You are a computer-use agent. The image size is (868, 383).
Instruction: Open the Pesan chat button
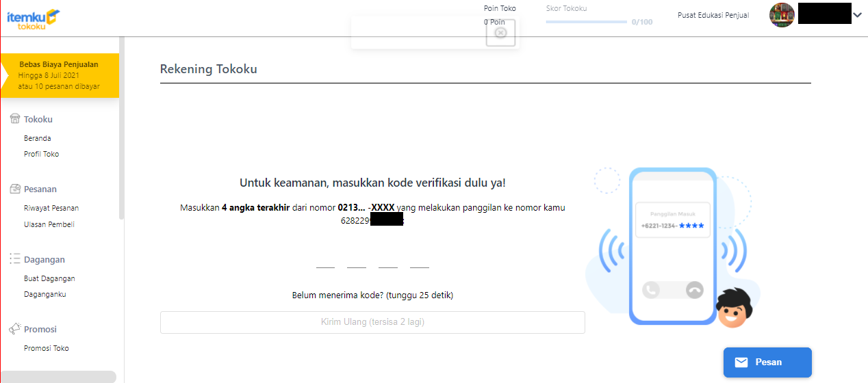coord(767,362)
